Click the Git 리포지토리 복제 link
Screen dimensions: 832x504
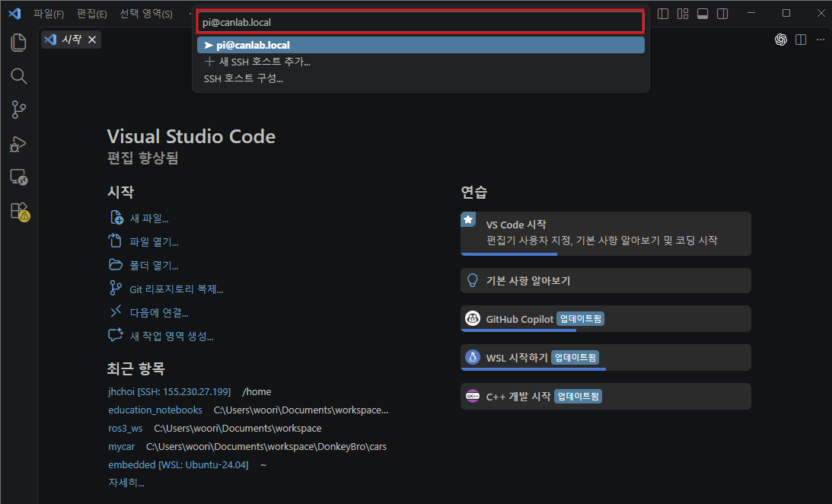click(x=176, y=289)
